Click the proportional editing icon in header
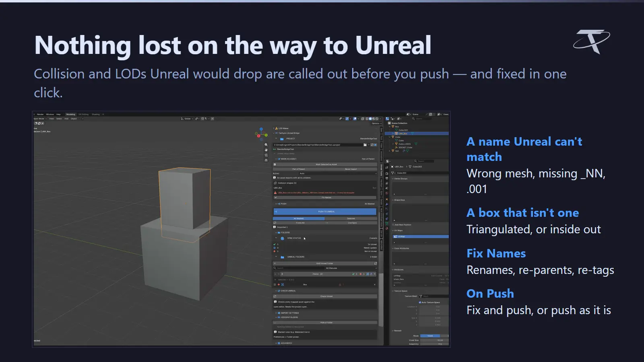The width and height of the screenshot is (644, 362). click(x=213, y=119)
